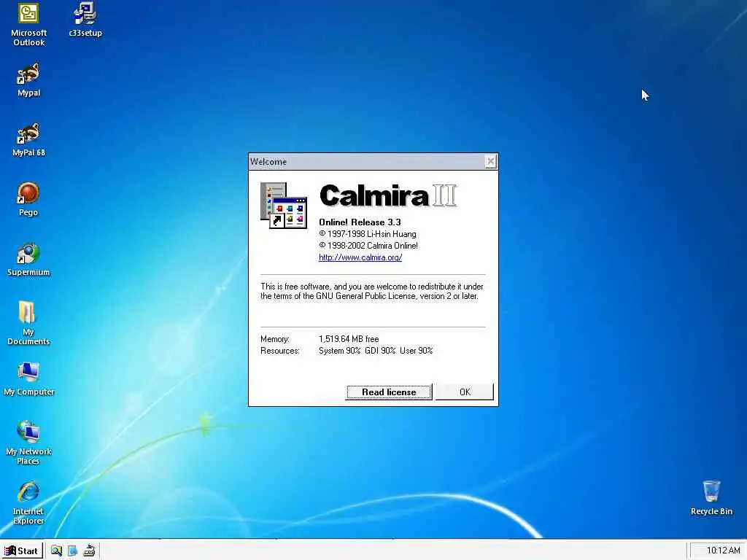
Task: Open the Start menu button
Action: 22,551
